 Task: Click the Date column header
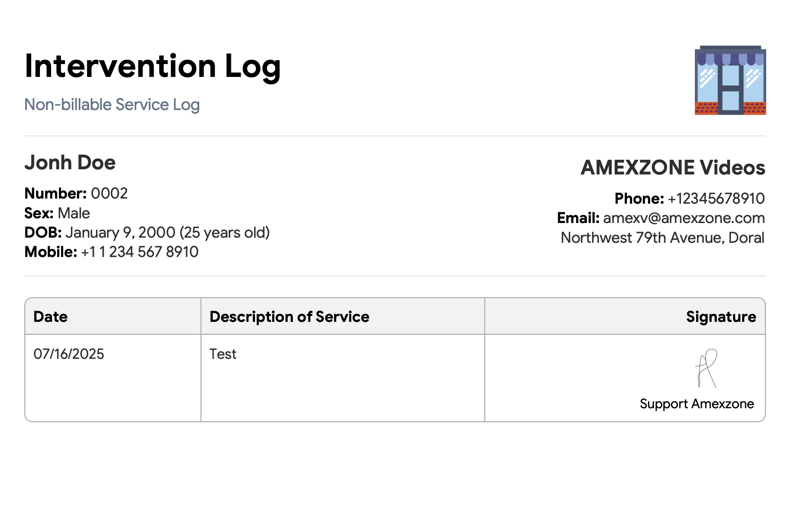tap(51, 317)
